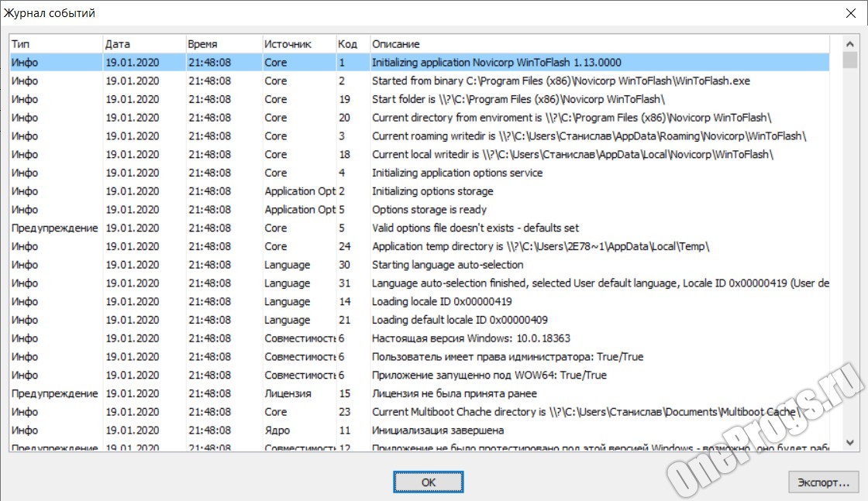The width and height of the screenshot is (868, 501).
Task: Sort entries by Код column header
Action: (352, 44)
